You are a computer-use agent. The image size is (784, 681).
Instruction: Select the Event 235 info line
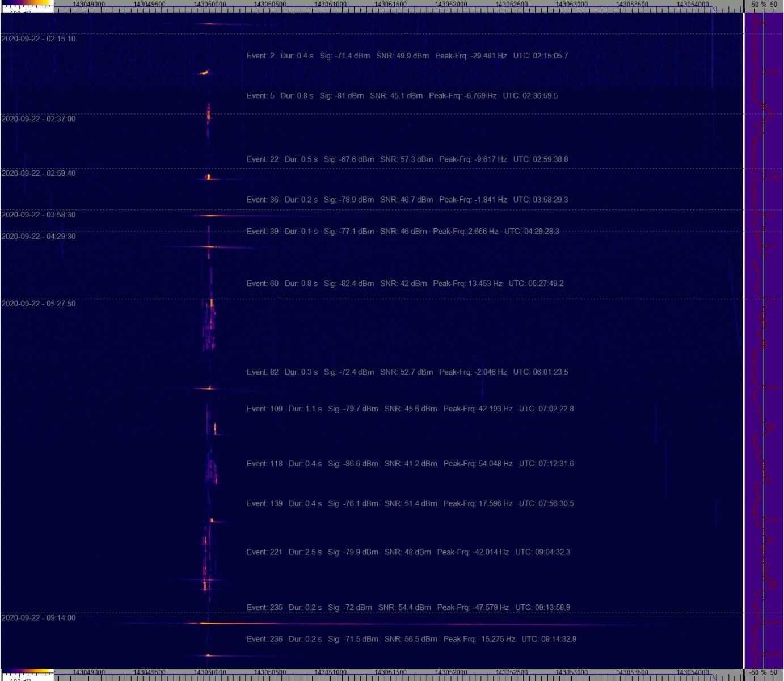click(408, 607)
